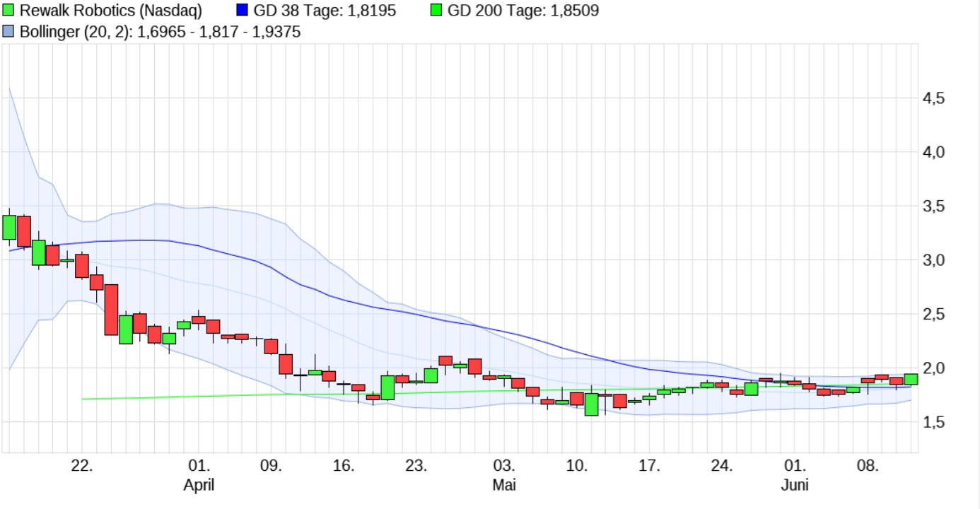Click the '24.' date axis label
Viewport: 980px width, 509px height.
(x=722, y=466)
